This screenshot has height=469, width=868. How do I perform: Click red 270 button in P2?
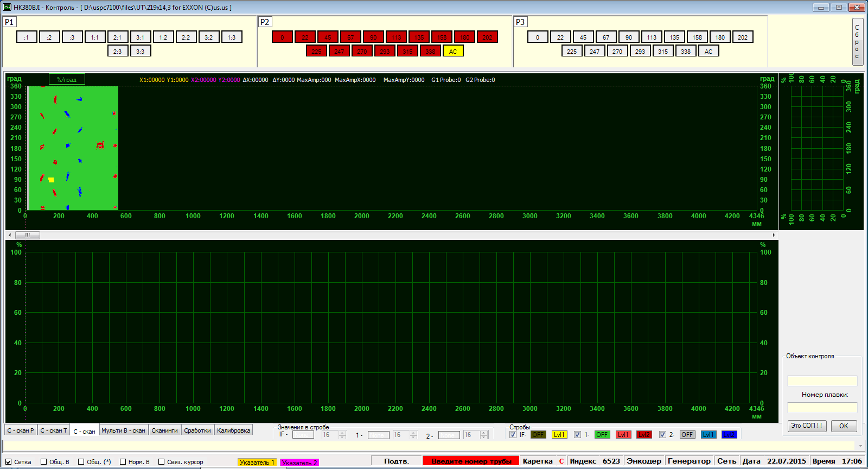pyautogui.click(x=362, y=51)
